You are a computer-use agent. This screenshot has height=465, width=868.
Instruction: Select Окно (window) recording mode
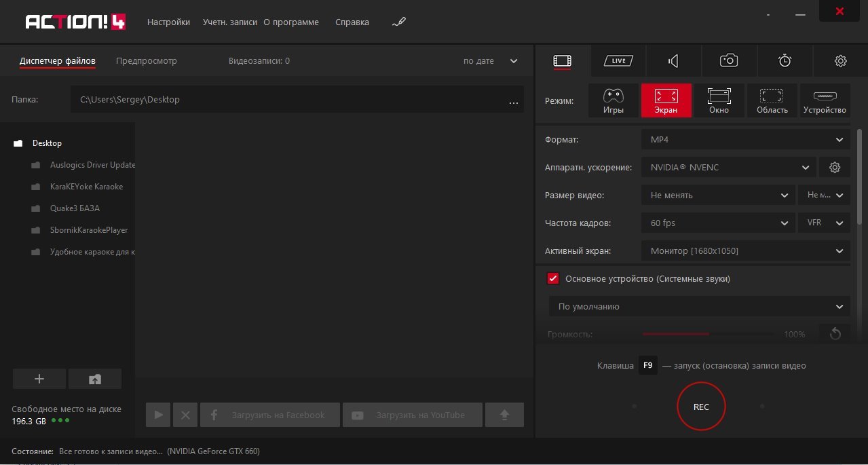(719, 100)
